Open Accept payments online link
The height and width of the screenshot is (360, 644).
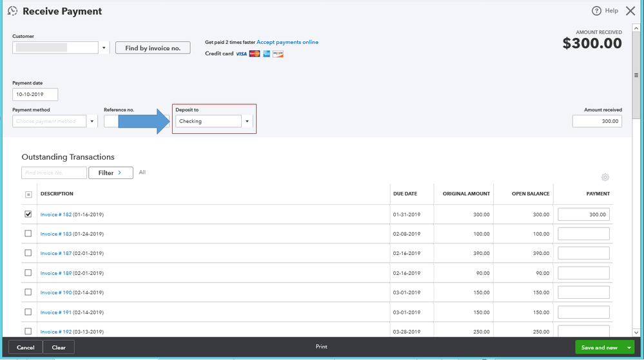pyautogui.click(x=288, y=42)
